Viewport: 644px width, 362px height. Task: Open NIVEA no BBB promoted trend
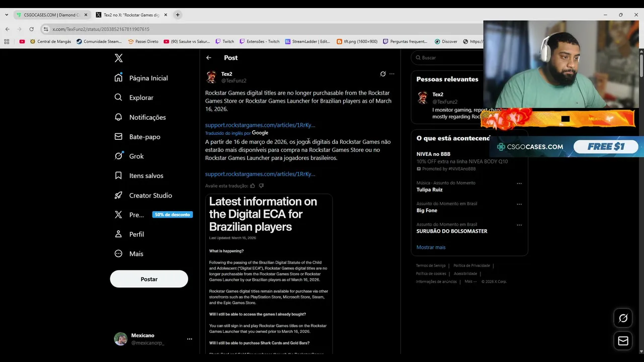[462, 161]
